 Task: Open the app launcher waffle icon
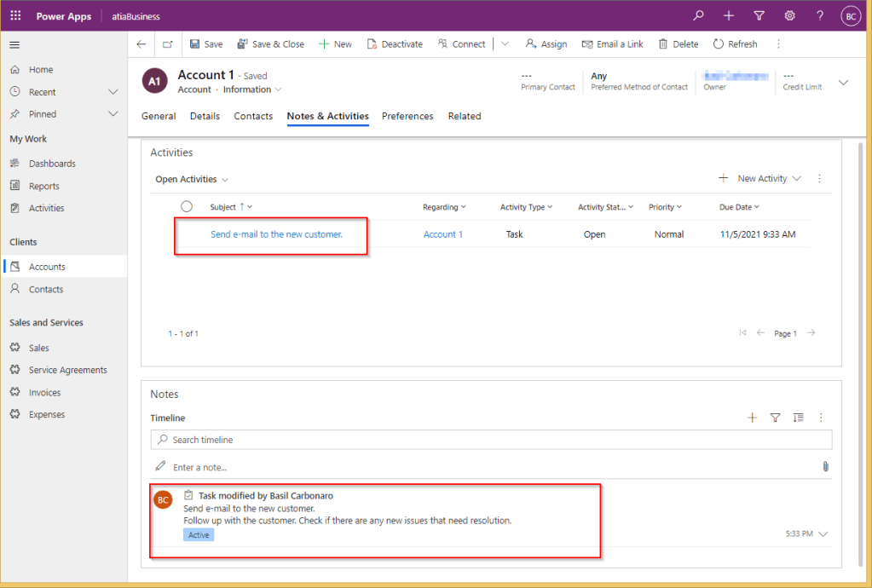point(15,16)
